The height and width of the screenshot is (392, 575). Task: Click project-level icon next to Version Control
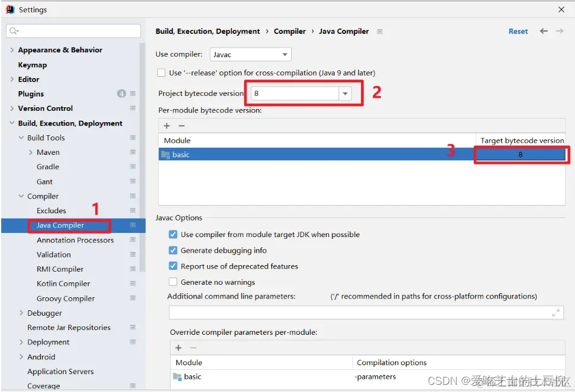(133, 108)
